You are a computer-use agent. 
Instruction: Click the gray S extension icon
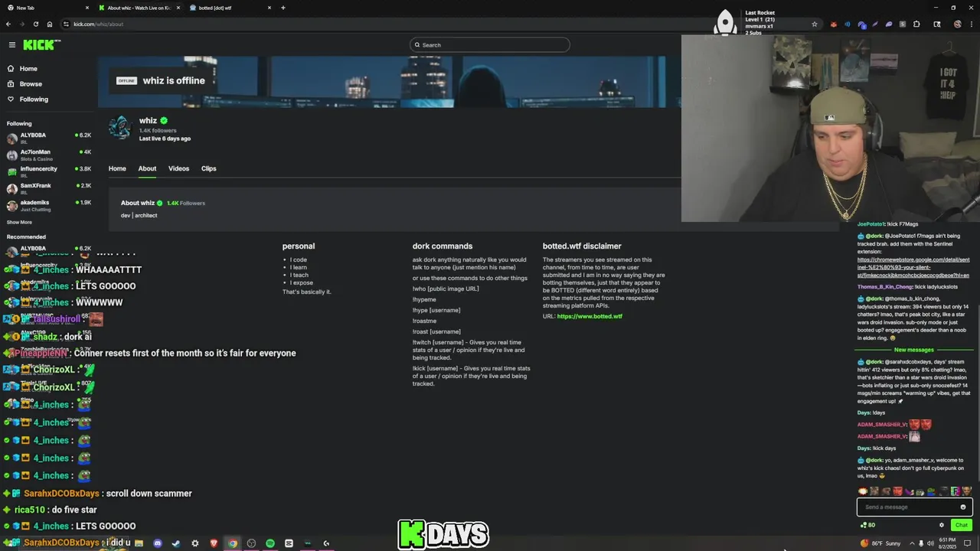coord(903,24)
